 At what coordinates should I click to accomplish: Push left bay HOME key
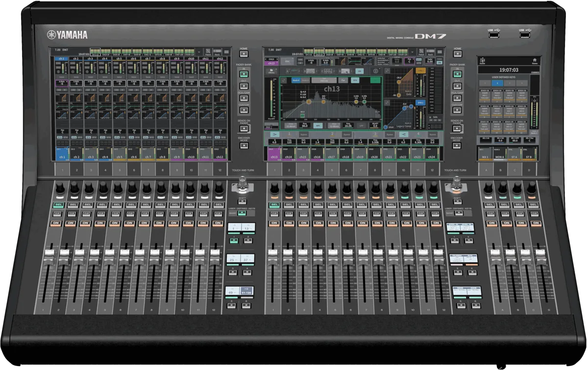[x=244, y=54]
